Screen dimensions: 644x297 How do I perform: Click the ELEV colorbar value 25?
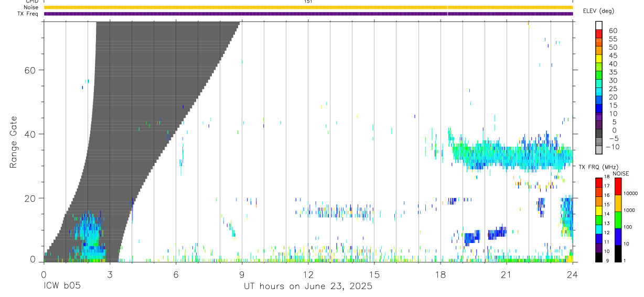click(613, 89)
